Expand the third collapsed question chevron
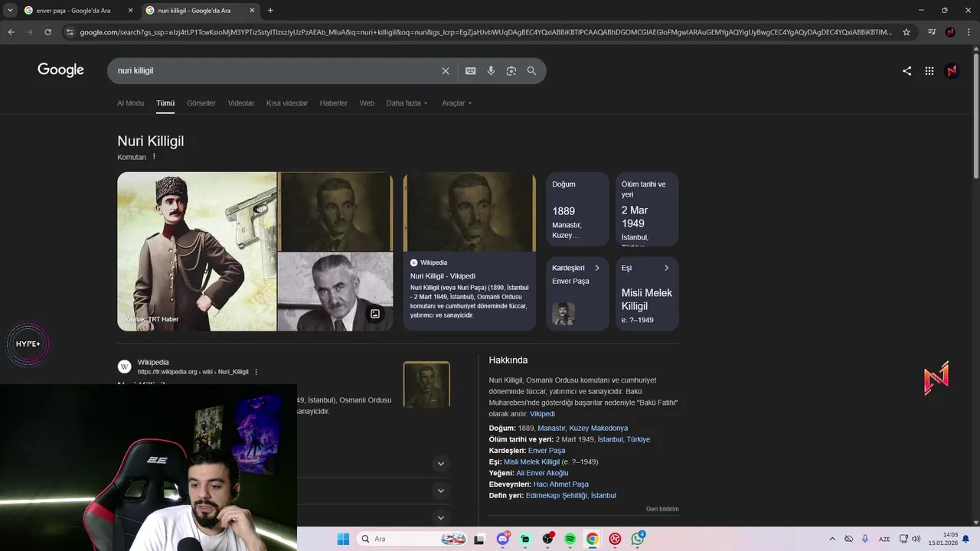The width and height of the screenshot is (980, 551). coord(440,517)
